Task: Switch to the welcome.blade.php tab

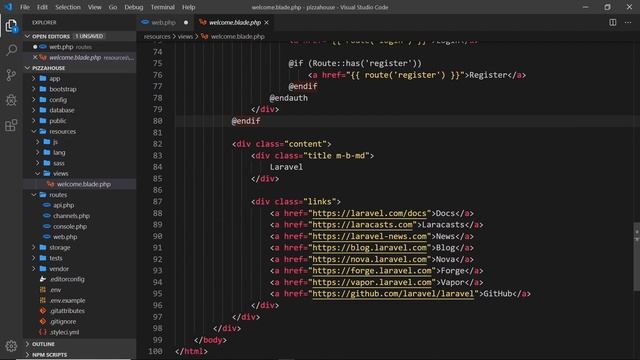Action: click(235, 22)
